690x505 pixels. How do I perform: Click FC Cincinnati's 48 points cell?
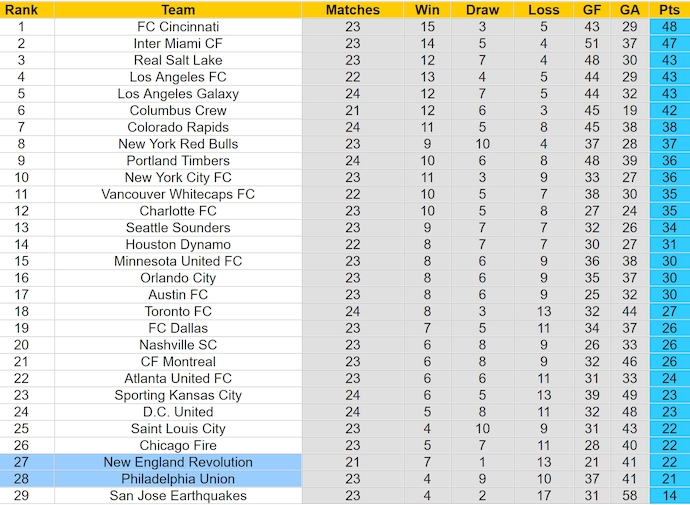click(x=668, y=27)
